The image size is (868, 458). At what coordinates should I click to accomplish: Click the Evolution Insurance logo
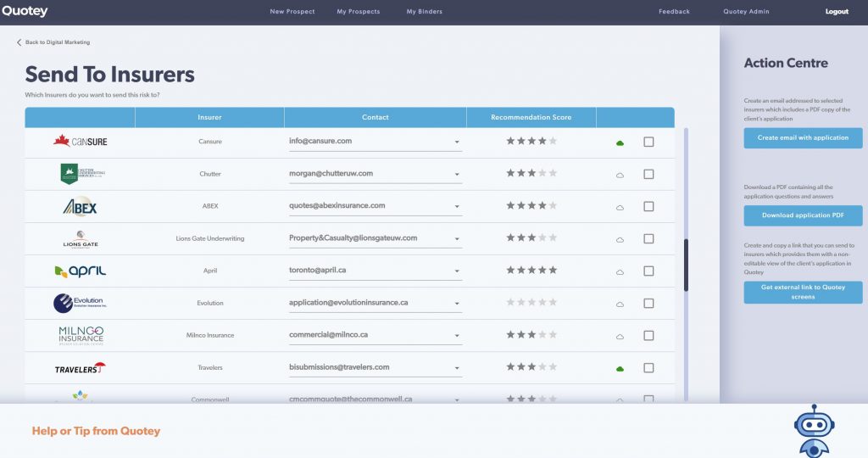click(x=81, y=303)
